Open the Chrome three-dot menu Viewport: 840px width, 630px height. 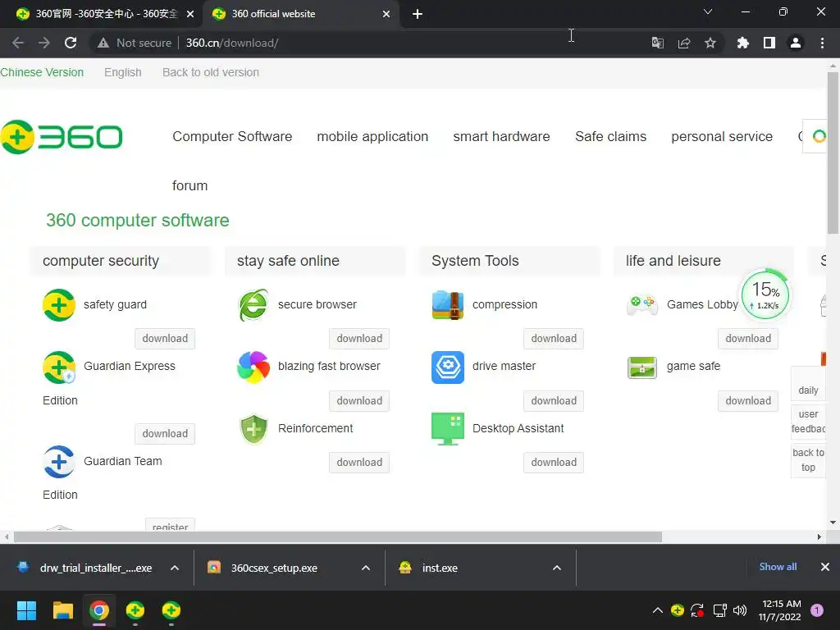822,43
